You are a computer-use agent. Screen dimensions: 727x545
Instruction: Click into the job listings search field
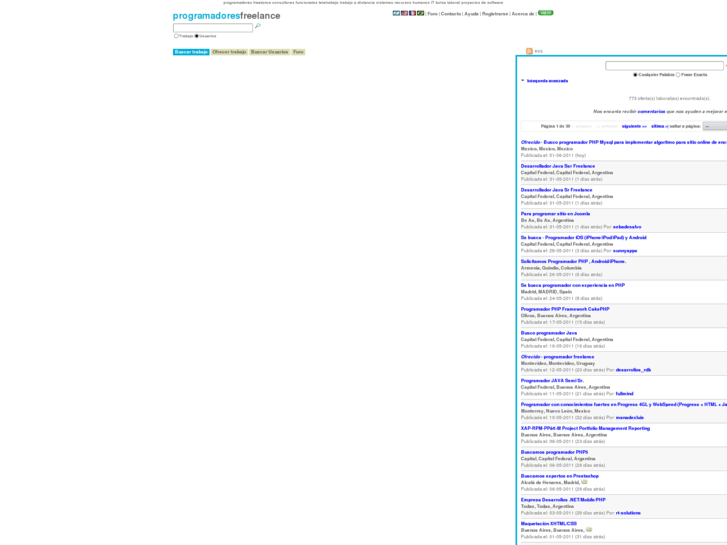[x=664, y=66]
